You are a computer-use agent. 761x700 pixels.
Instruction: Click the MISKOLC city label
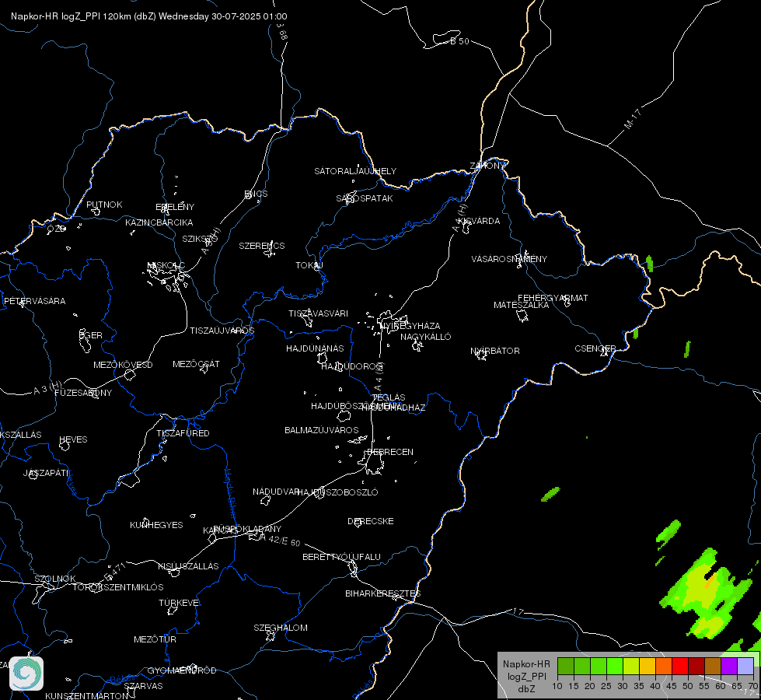(166, 265)
